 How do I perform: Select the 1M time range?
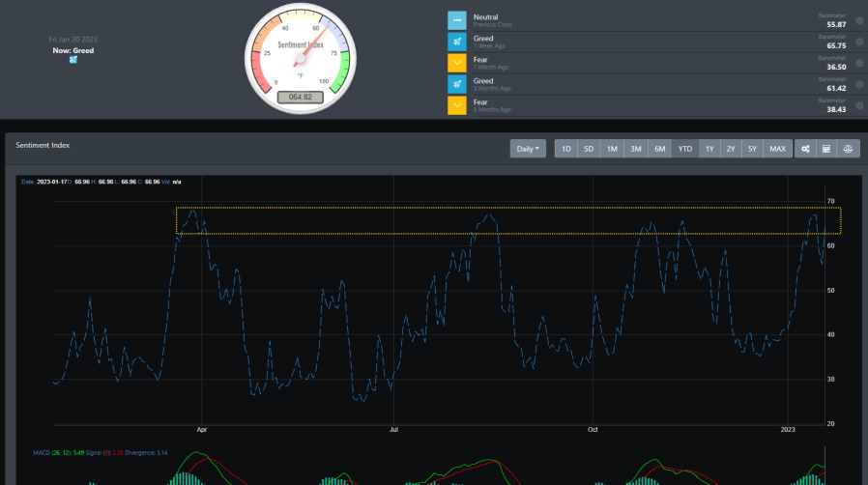612,149
